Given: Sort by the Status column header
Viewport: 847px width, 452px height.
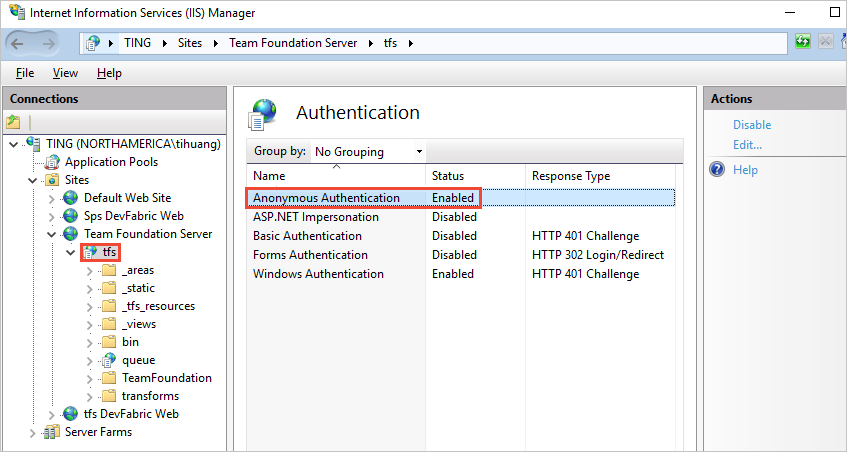Looking at the screenshot, I should click(x=448, y=176).
